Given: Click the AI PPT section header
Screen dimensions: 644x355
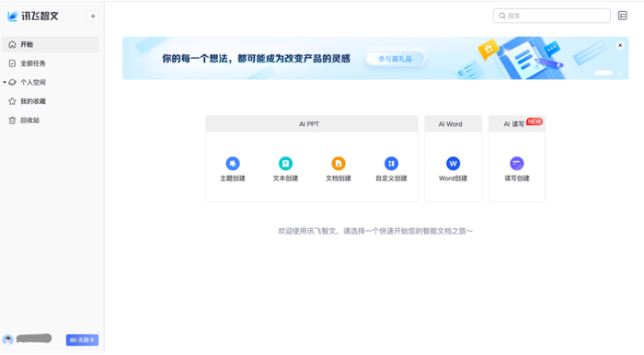Looking at the screenshot, I should pyautogui.click(x=312, y=124).
